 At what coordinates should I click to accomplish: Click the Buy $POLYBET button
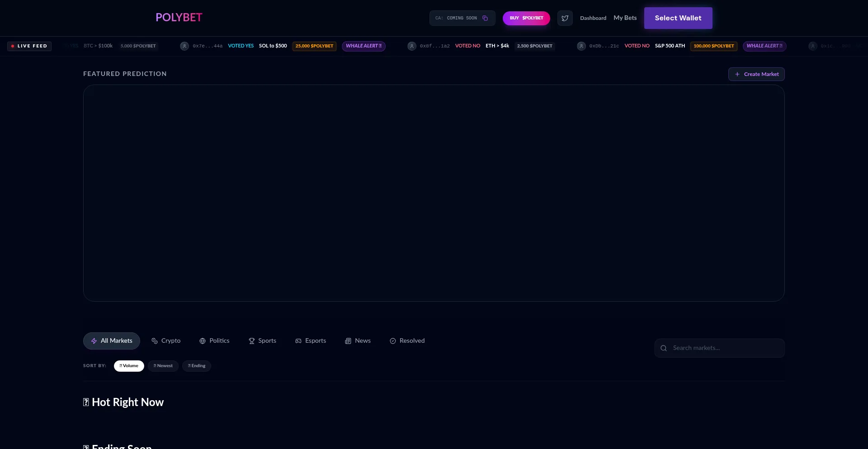526,18
